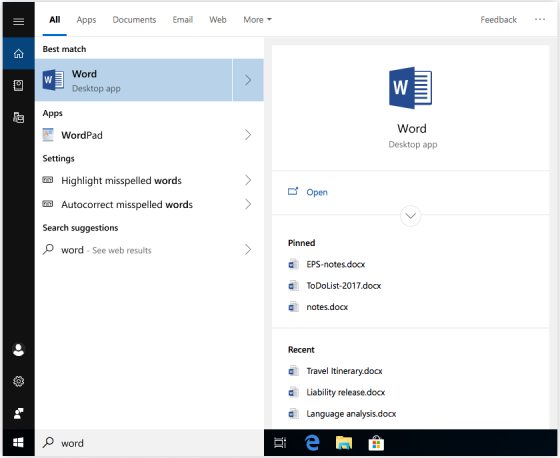Screen dimensions: 560x458
Task: Expand the WordPad result chevron
Action: tap(248, 135)
